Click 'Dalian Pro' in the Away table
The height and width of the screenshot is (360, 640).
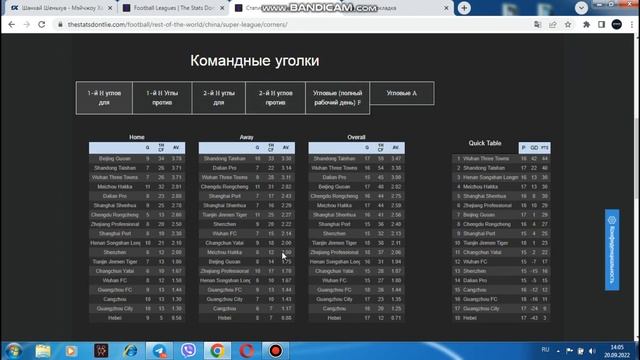pyautogui.click(x=224, y=168)
